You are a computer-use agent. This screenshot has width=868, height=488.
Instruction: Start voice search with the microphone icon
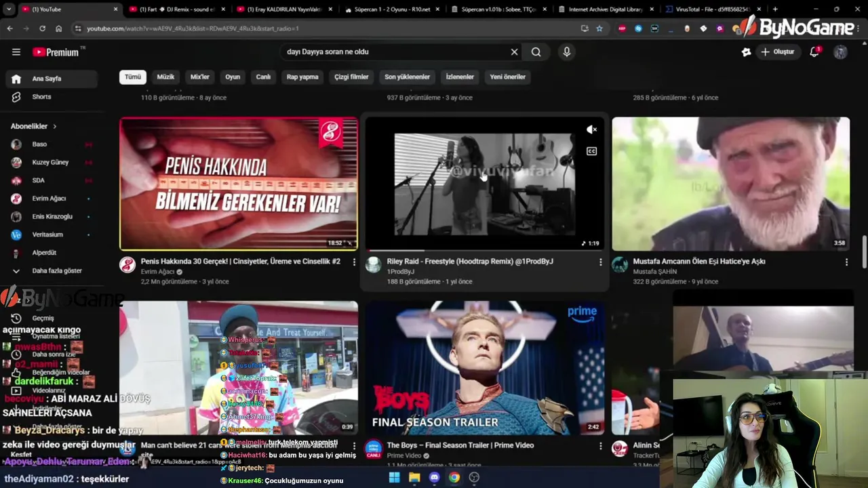(567, 52)
